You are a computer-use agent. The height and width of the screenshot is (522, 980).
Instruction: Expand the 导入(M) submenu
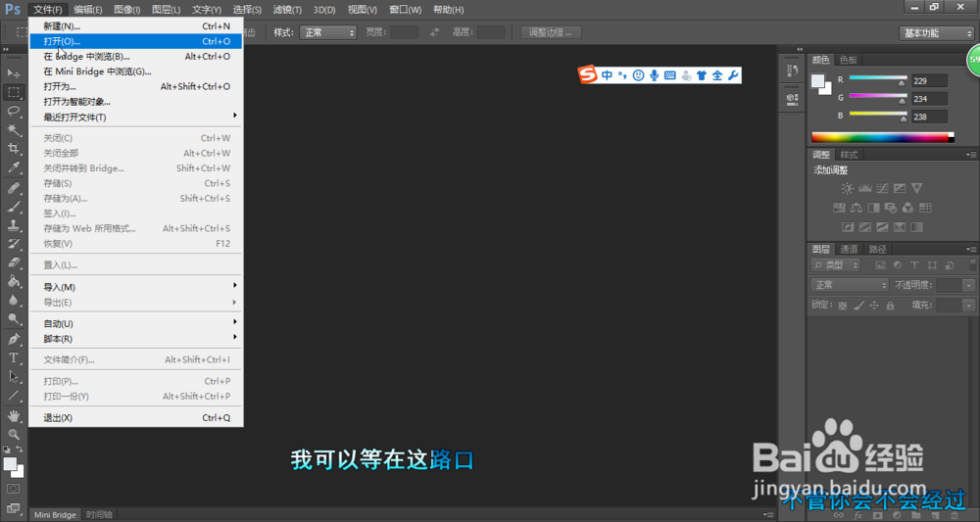coord(135,287)
